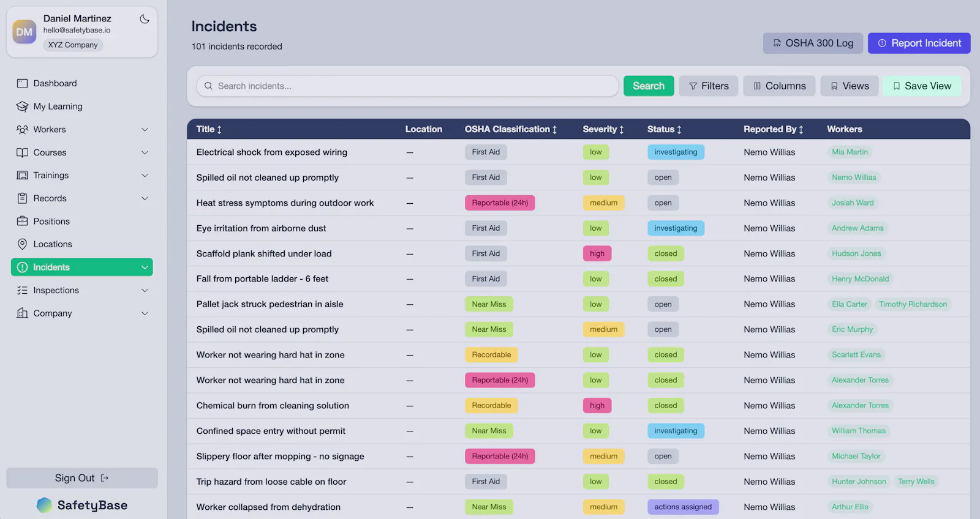This screenshot has height=519, width=980.
Task: Click the Trainings sidebar icon
Action: click(x=23, y=175)
